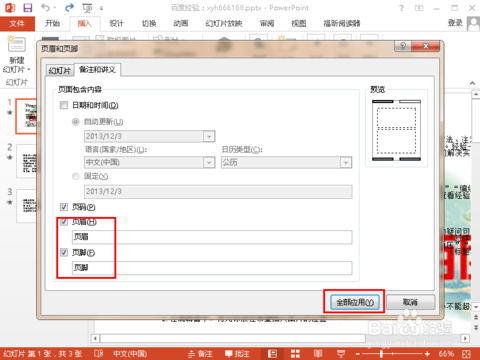480x360 pixels.
Task: Open the 中文(中国) language dropdown
Action: (209, 162)
